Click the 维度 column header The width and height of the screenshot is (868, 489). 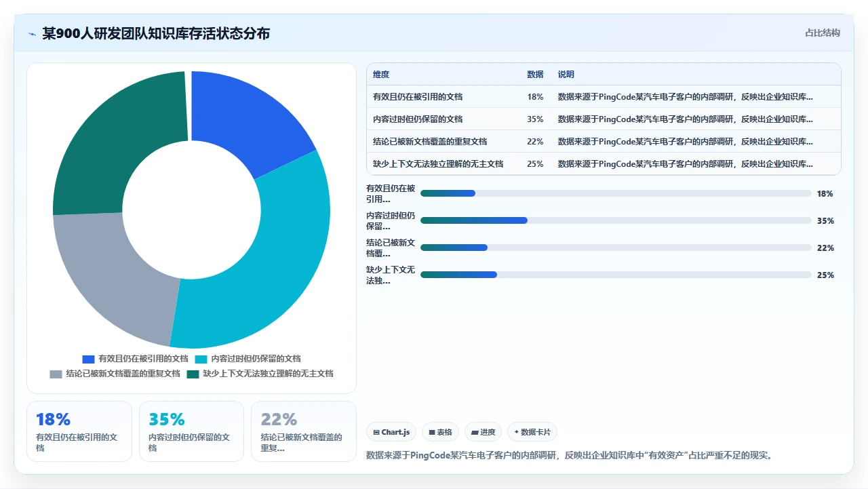pos(381,75)
